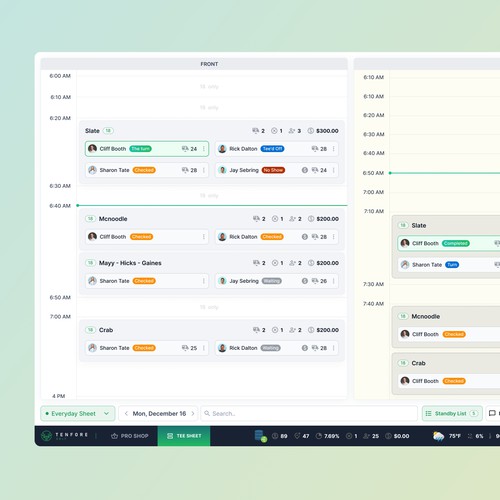
Task: Open options menu for Jay Sebring No Show
Action: (333, 170)
